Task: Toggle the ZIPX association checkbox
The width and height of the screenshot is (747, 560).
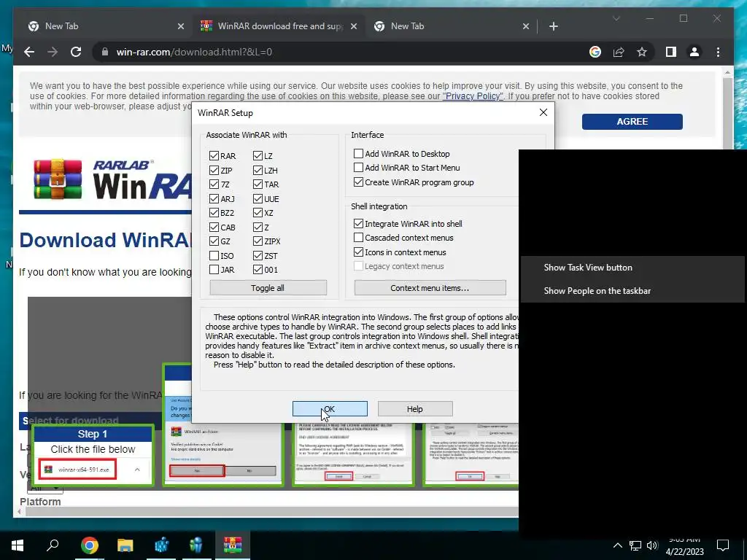Action: pos(258,241)
